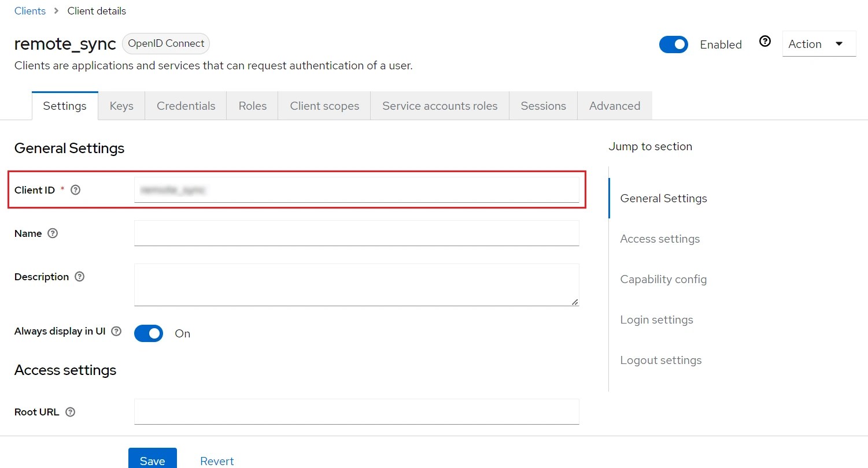Click the Name field help icon
Screen dimensions: 868x468
(x=52, y=233)
